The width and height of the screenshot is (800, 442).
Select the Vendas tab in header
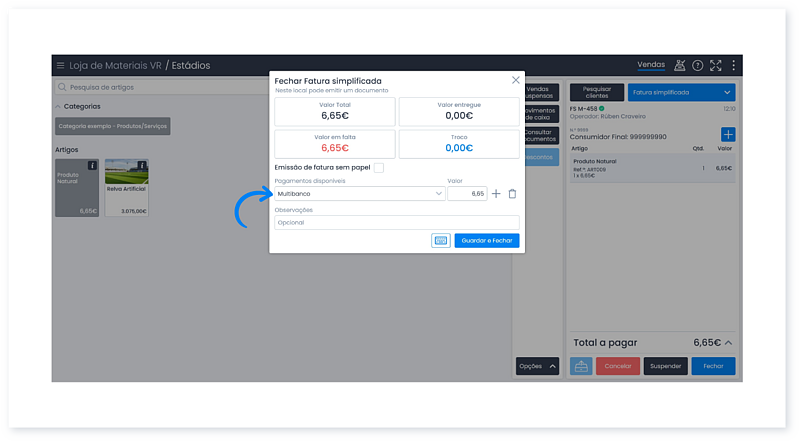tap(651, 65)
